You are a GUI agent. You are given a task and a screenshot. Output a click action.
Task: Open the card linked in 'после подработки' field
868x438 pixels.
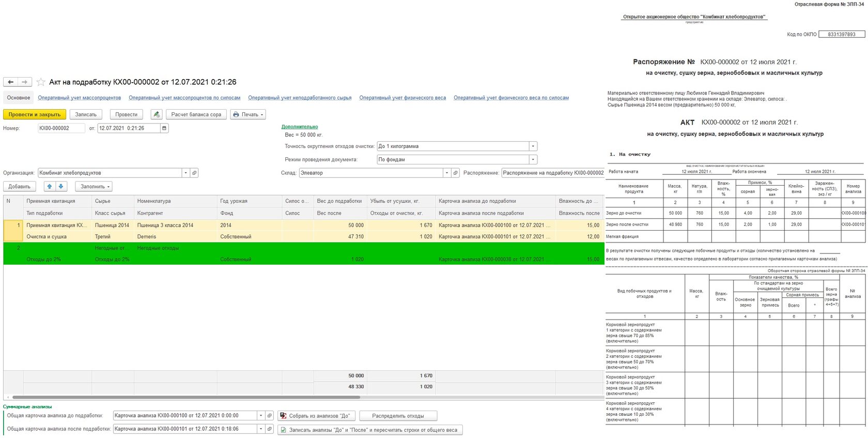[269, 429]
